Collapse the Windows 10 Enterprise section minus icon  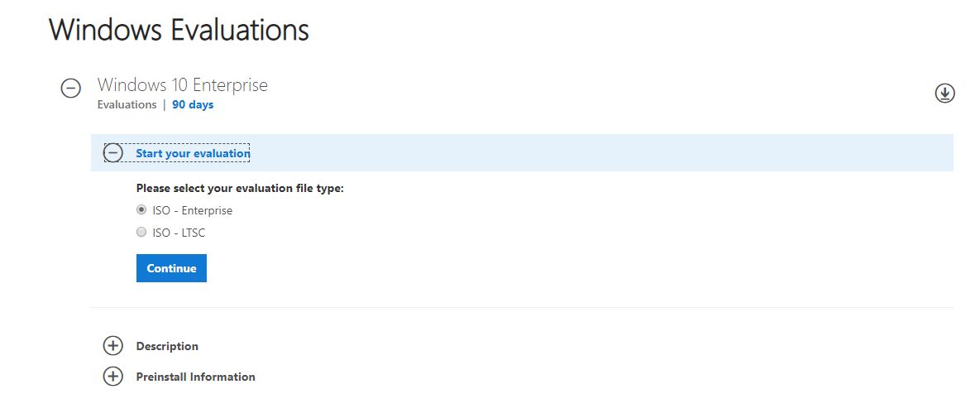pos(70,89)
